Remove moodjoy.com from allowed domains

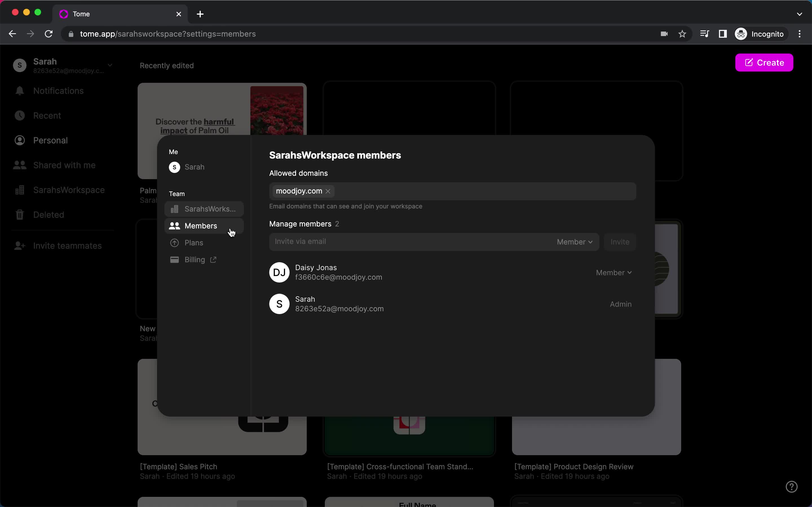click(x=328, y=190)
